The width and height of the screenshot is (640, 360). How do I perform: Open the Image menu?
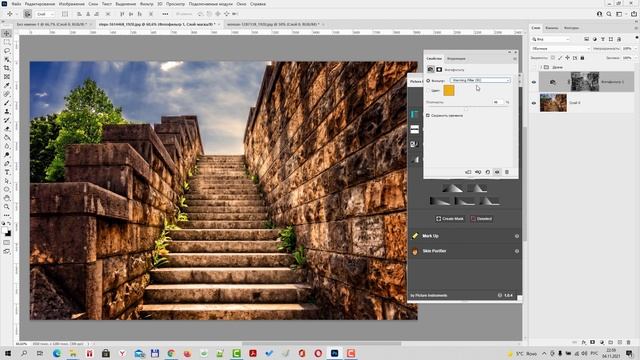tap(71, 4)
